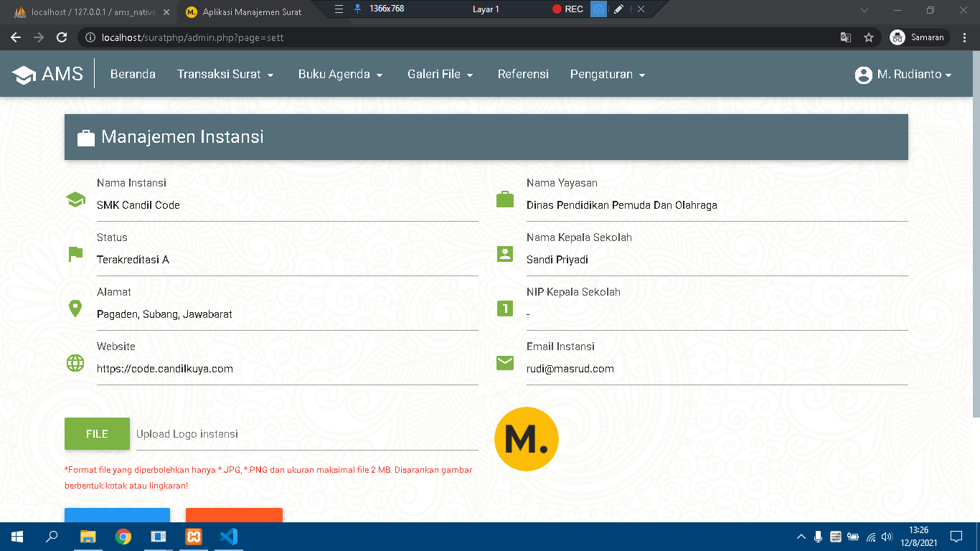Expand the Pengaturan dropdown
This screenshot has height=551, width=980.
pyautogui.click(x=608, y=74)
